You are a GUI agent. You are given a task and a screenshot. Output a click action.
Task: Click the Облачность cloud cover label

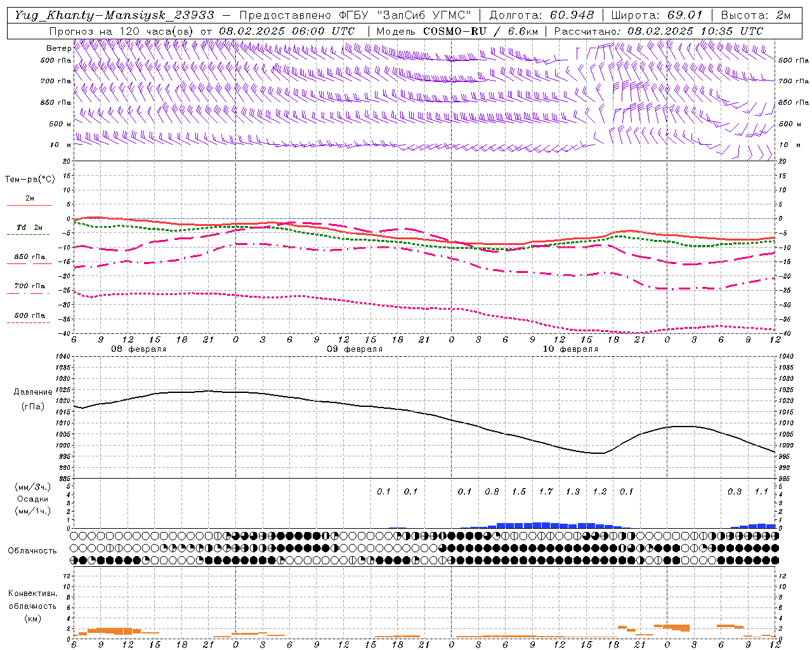32,550
